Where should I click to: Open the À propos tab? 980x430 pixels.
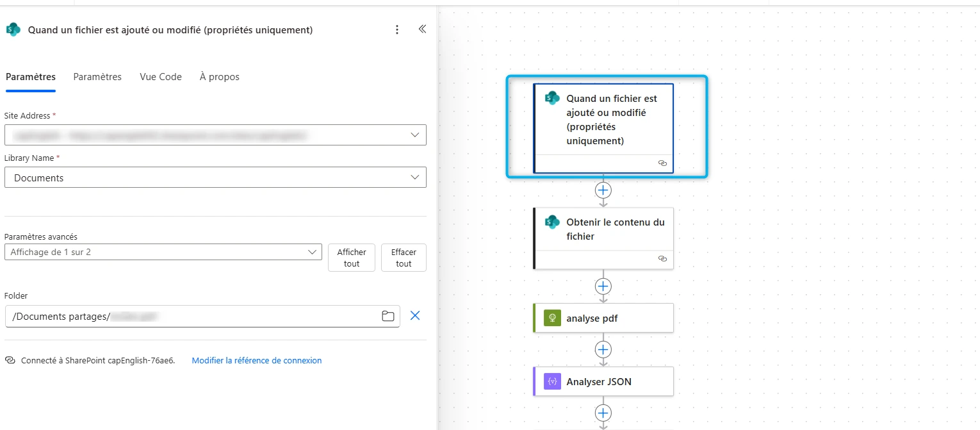[220, 77]
